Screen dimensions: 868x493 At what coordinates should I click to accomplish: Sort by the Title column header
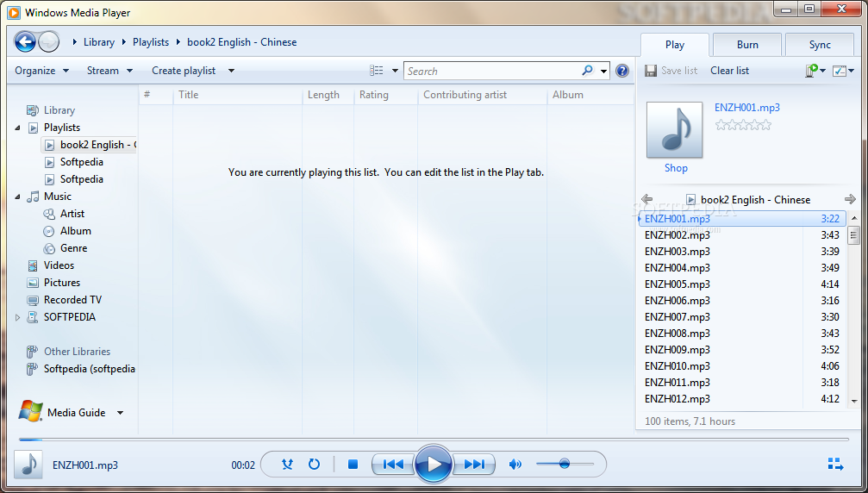238,95
